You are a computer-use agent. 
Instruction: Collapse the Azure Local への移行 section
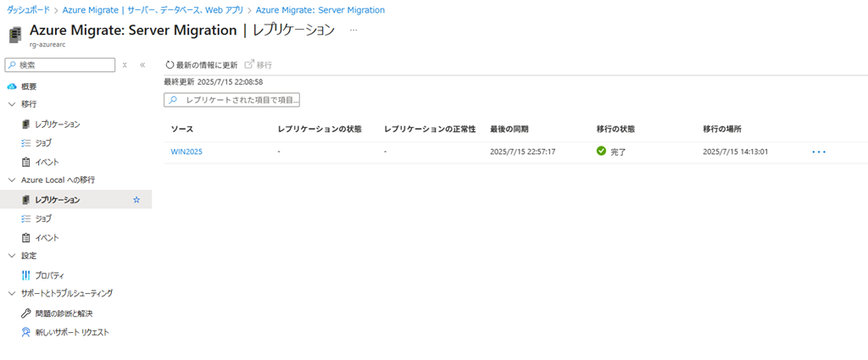12,180
